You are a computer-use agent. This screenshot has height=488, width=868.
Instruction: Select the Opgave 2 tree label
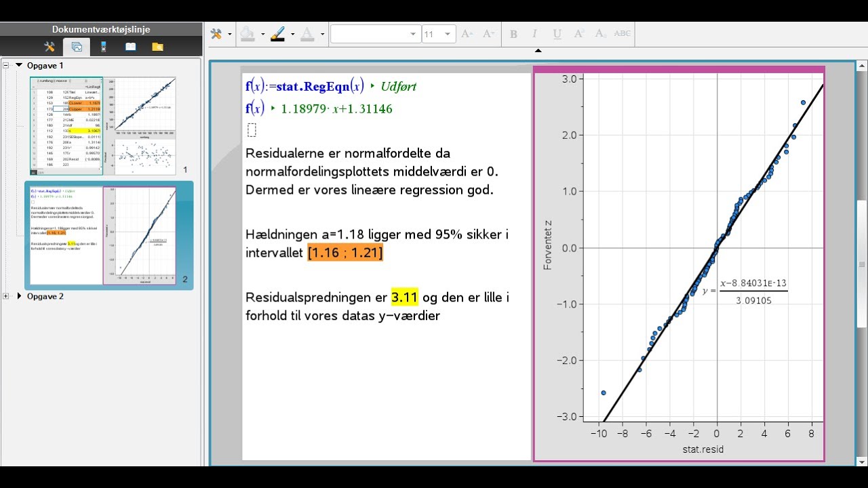(x=45, y=296)
